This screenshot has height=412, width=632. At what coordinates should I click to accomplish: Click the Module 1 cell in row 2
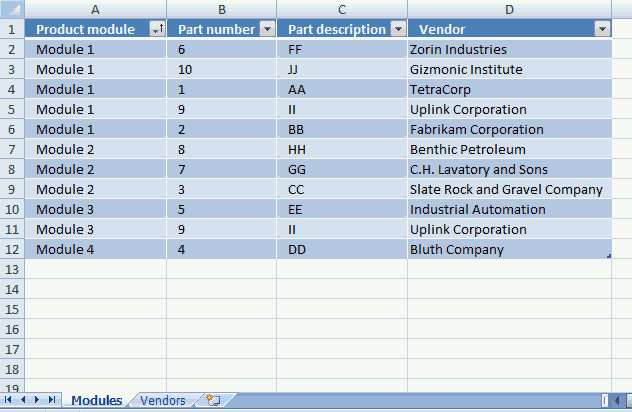click(96, 49)
